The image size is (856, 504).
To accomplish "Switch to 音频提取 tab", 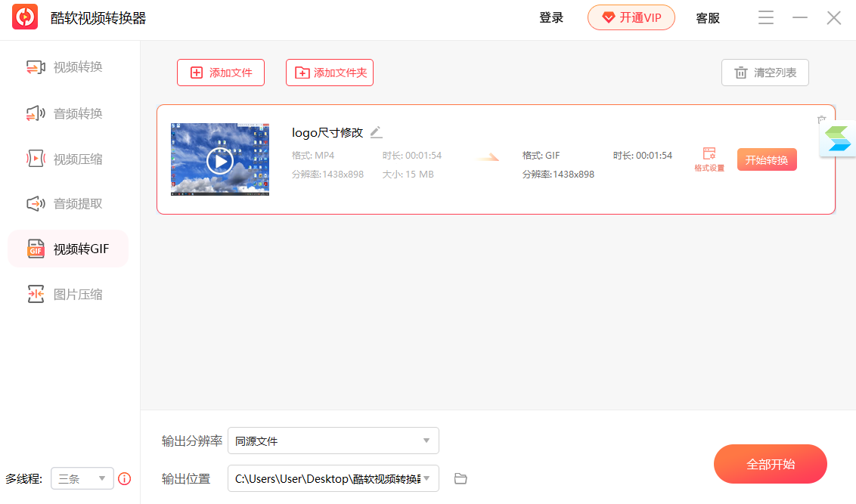I will (x=68, y=204).
